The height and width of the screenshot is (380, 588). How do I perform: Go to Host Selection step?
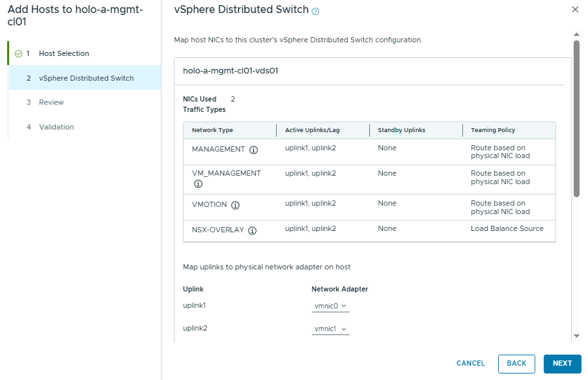coord(64,53)
